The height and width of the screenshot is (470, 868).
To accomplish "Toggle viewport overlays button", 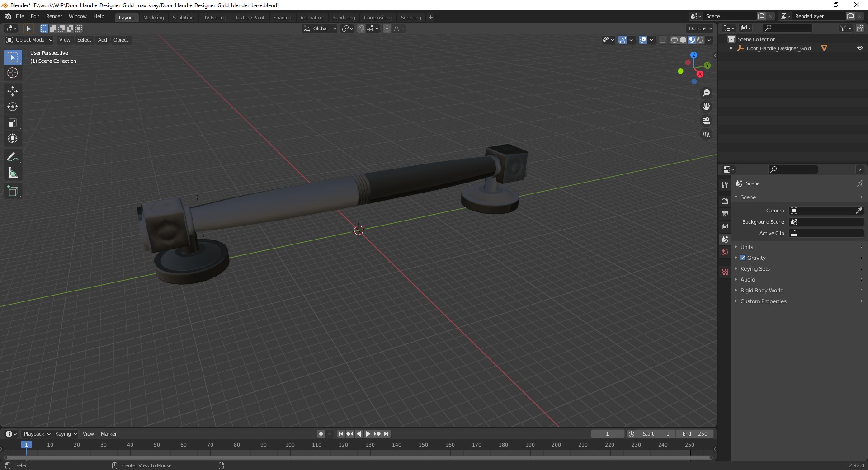I will click(643, 40).
